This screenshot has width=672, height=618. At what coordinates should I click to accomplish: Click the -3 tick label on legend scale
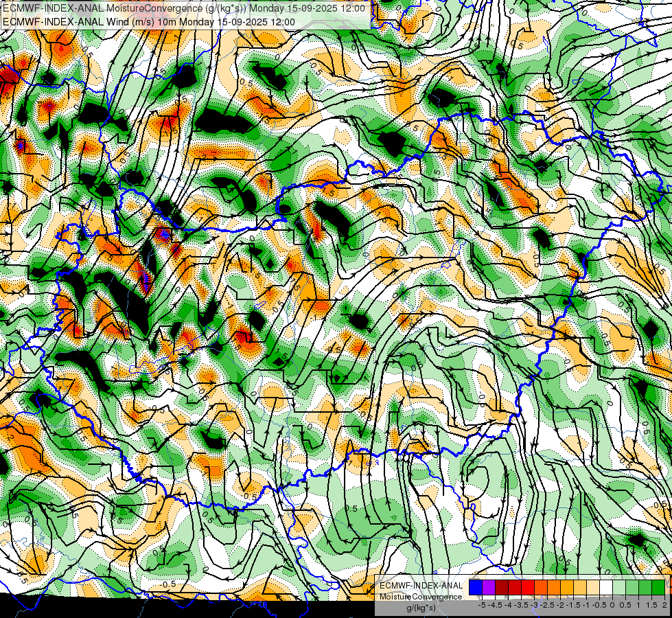(535, 605)
